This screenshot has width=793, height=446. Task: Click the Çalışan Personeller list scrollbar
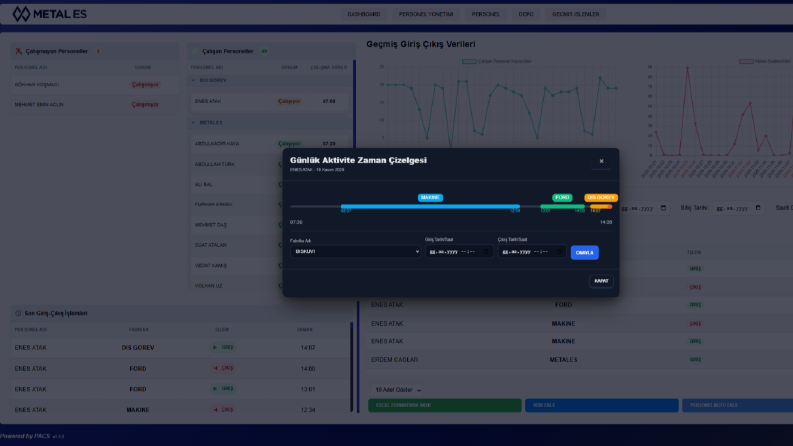pyautogui.click(x=355, y=104)
